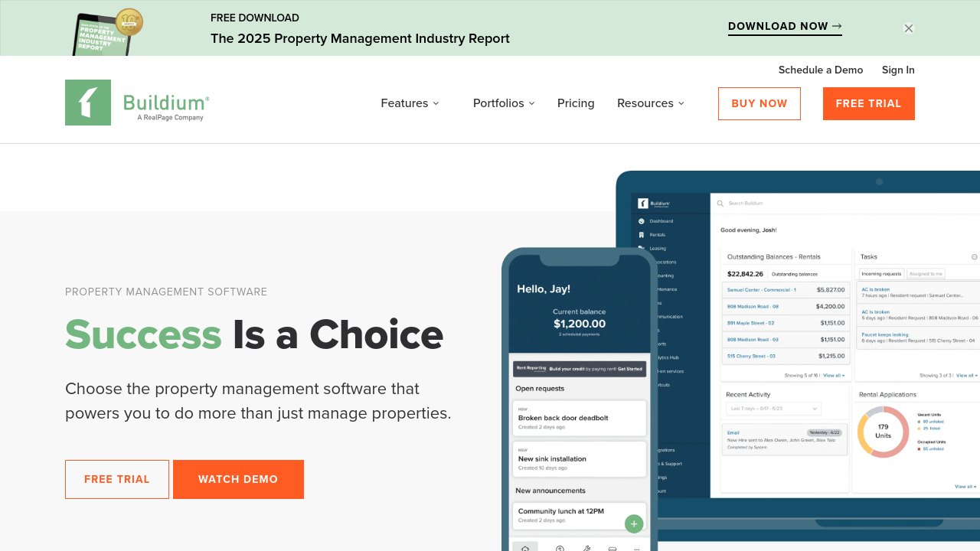Expand the Resources dropdown menu

click(x=650, y=103)
